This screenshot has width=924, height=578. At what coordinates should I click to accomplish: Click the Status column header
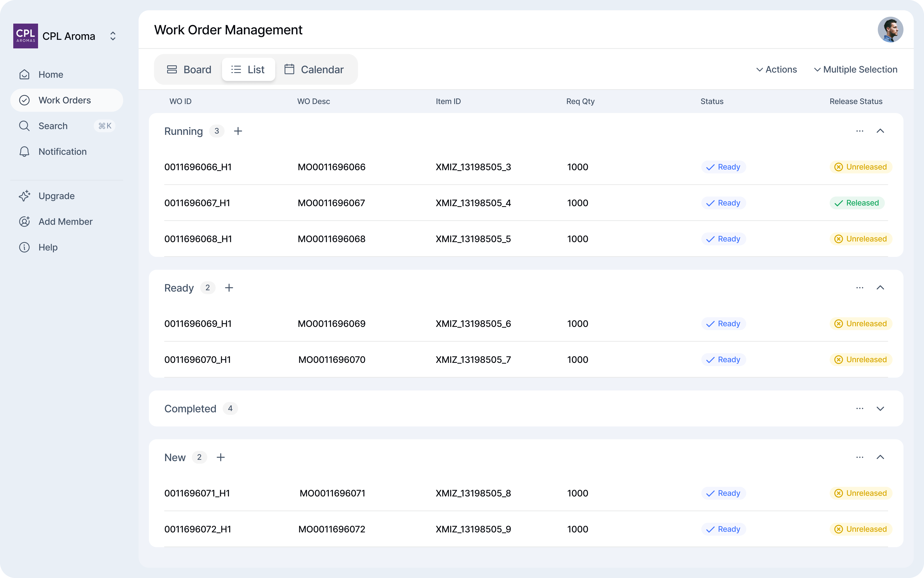pos(712,101)
